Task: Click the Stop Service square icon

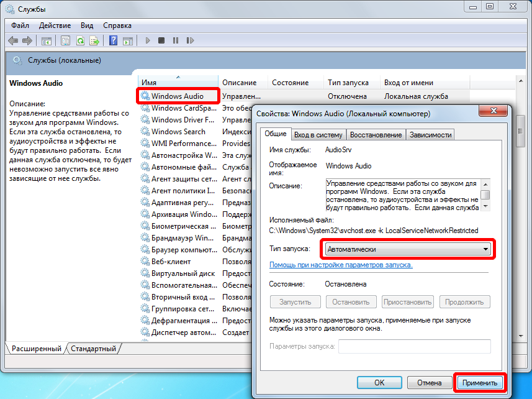Action: 161,41
